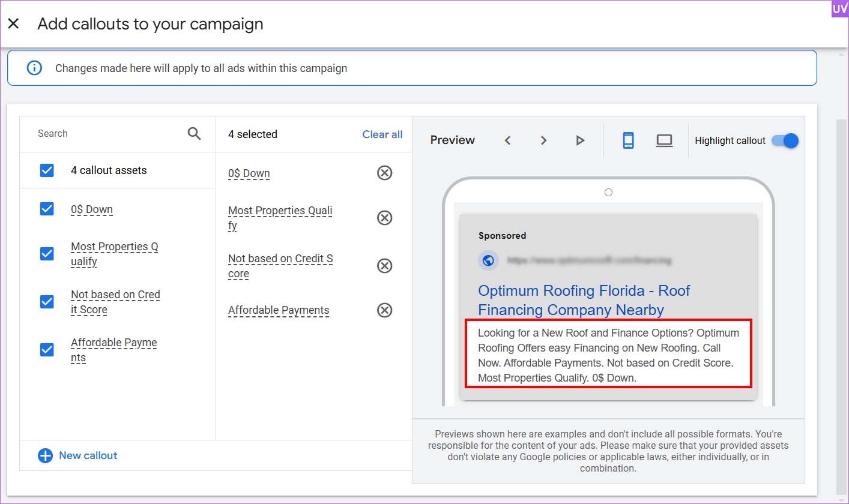The width and height of the screenshot is (849, 504).
Task: Switch the preview to mobile view
Action: 628,140
